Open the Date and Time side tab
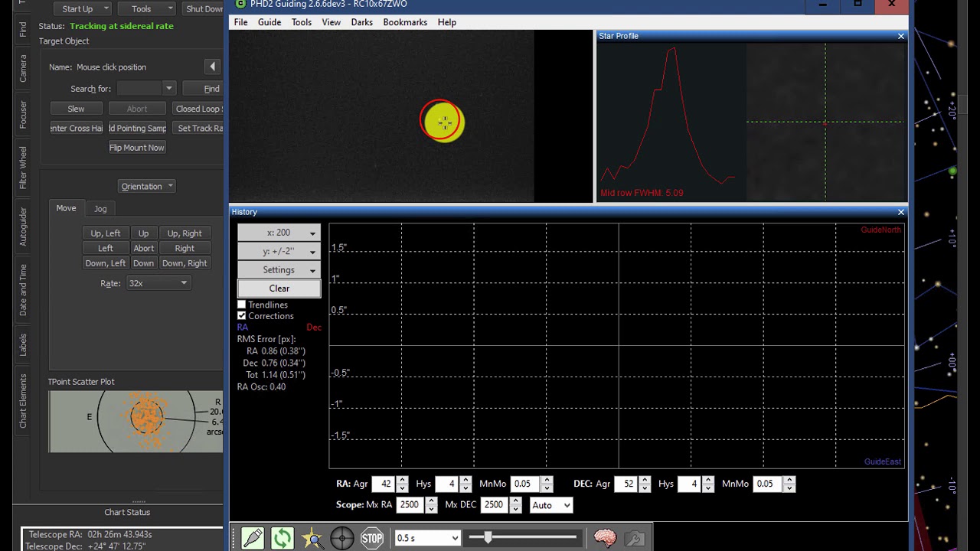 coord(23,290)
